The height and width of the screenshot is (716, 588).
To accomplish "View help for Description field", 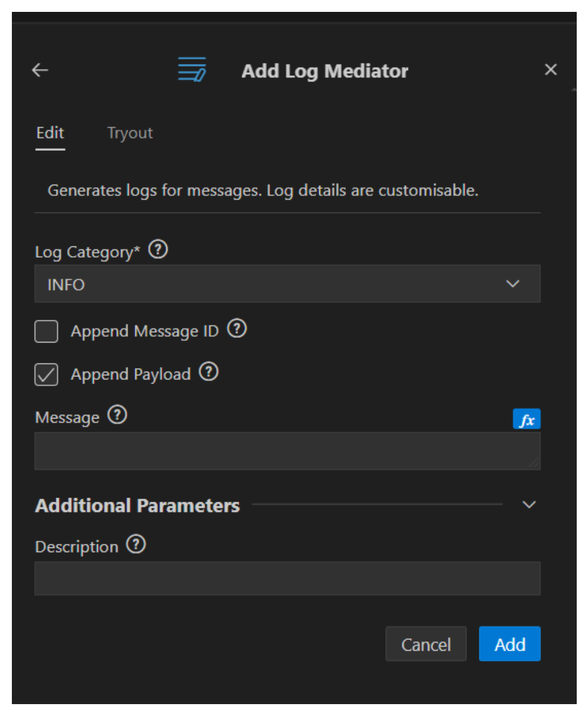I will click(x=136, y=544).
